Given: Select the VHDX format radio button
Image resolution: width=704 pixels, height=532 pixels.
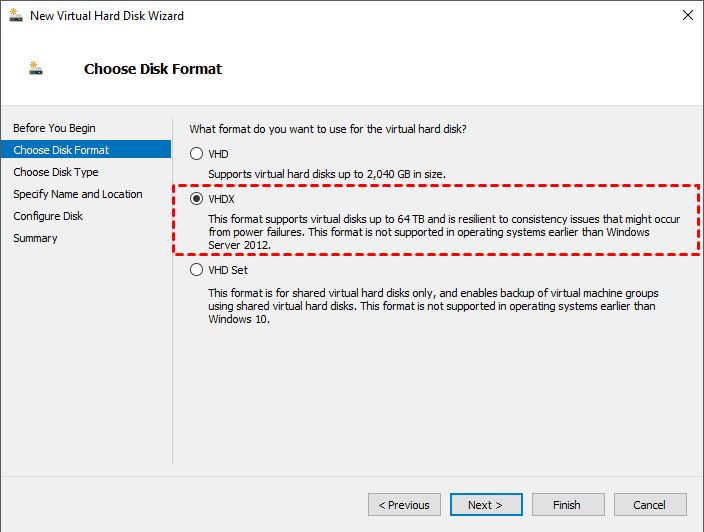Looking at the screenshot, I should click(196, 200).
